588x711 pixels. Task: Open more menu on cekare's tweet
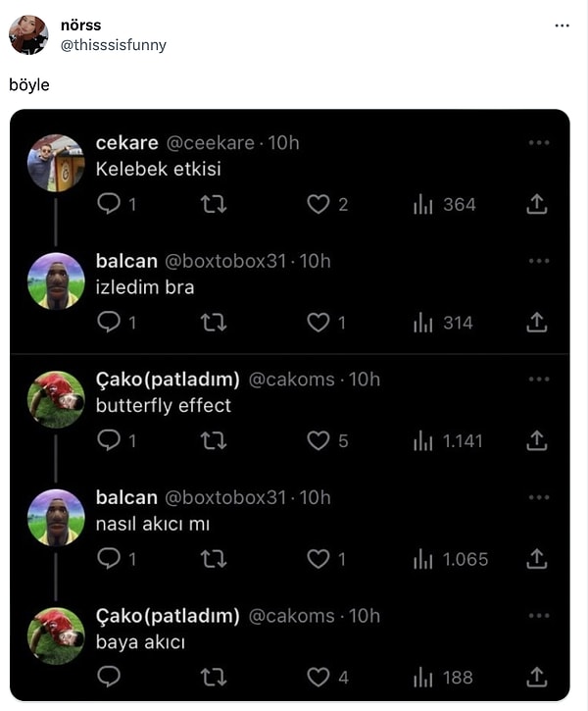[539, 143]
